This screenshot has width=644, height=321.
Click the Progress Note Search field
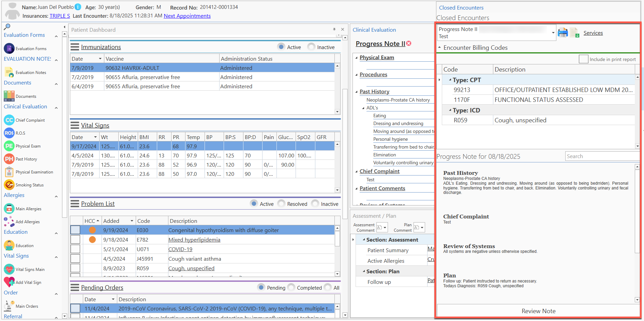pyautogui.click(x=602, y=156)
